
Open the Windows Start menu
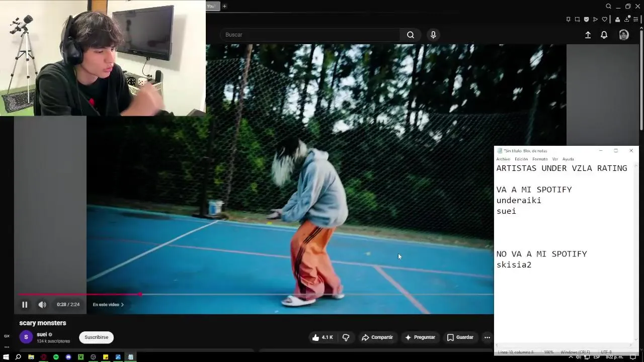point(6,357)
